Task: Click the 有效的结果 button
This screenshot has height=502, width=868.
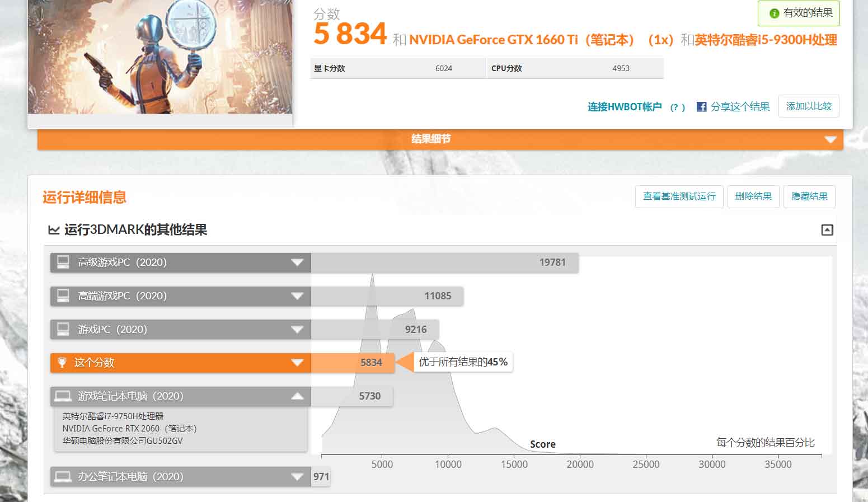Action: coord(799,13)
